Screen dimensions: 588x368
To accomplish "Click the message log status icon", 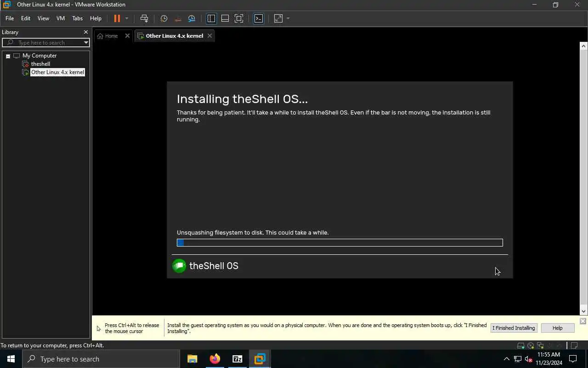I will (x=574, y=345).
